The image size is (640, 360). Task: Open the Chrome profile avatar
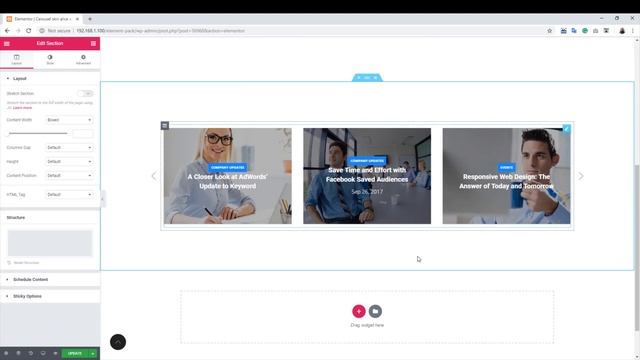pos(622,31)
